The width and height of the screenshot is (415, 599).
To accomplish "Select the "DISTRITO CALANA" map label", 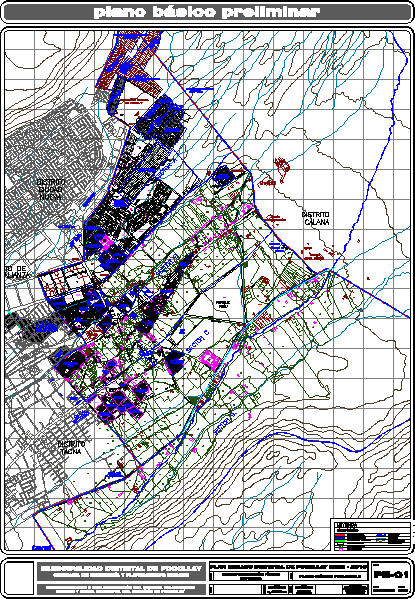I will [x=316, y=219].
